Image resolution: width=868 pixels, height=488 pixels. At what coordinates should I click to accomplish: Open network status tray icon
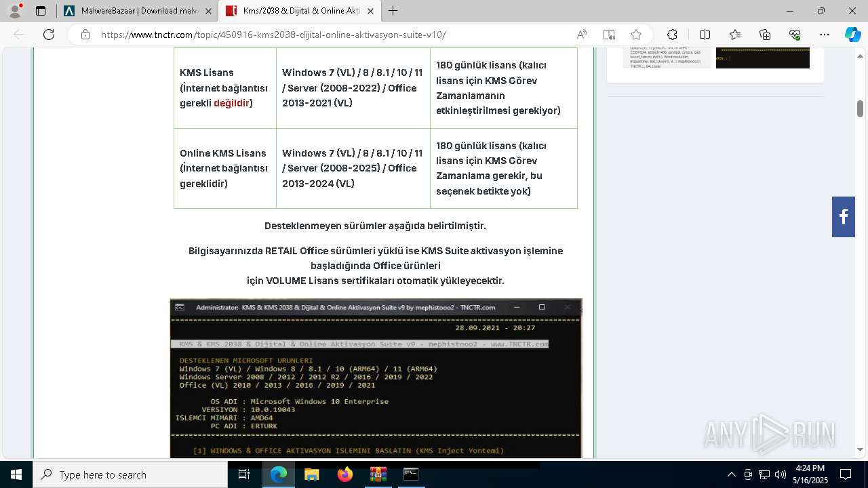[764, 474]
